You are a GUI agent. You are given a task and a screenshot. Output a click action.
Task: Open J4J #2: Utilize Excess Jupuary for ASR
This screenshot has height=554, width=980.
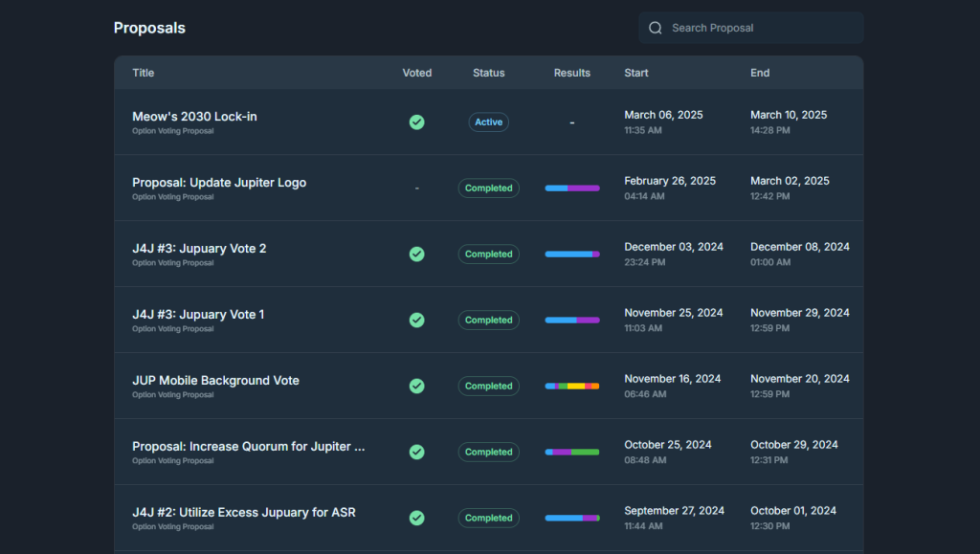pos(243,512)
